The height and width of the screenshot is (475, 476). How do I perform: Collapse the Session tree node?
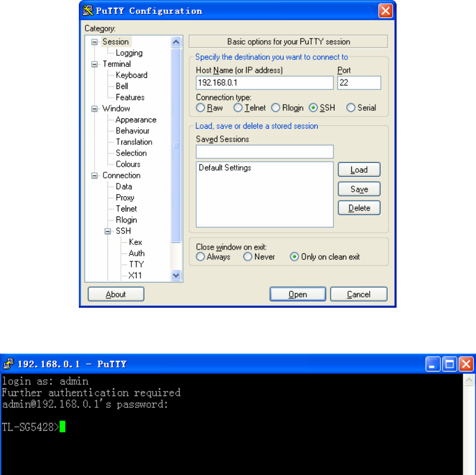coord(95,42)
